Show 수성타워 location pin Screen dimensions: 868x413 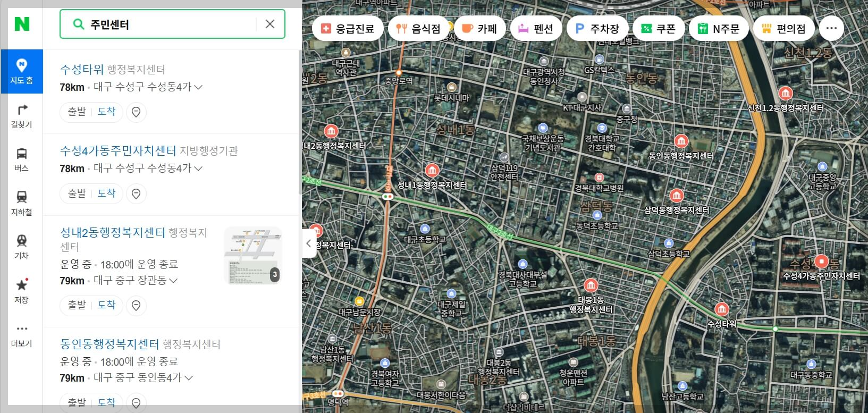pos(136,112)
